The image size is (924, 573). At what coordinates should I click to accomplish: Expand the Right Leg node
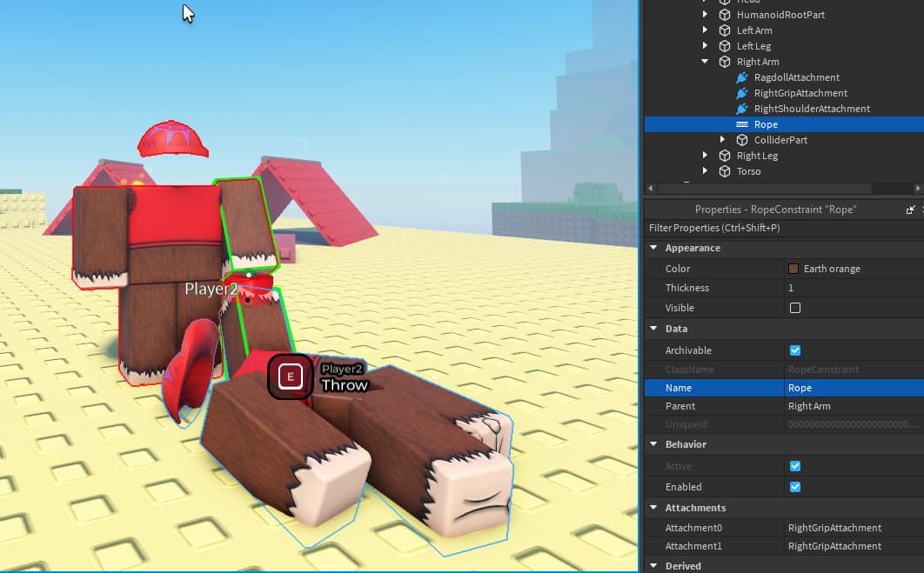click(x=705, y=155)
